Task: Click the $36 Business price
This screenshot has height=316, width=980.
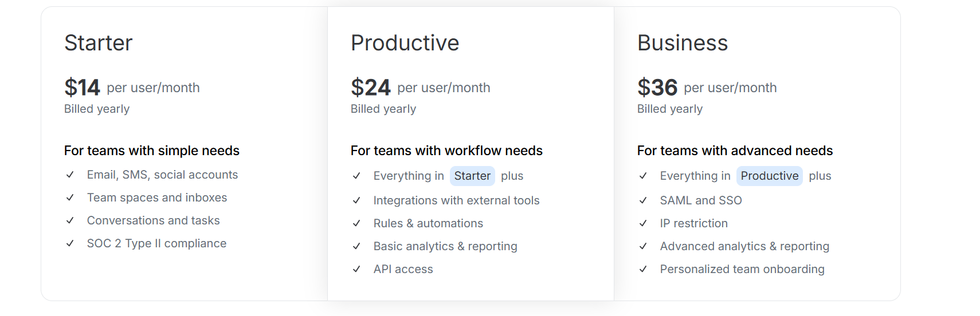Action: click(x=657, y=88)
